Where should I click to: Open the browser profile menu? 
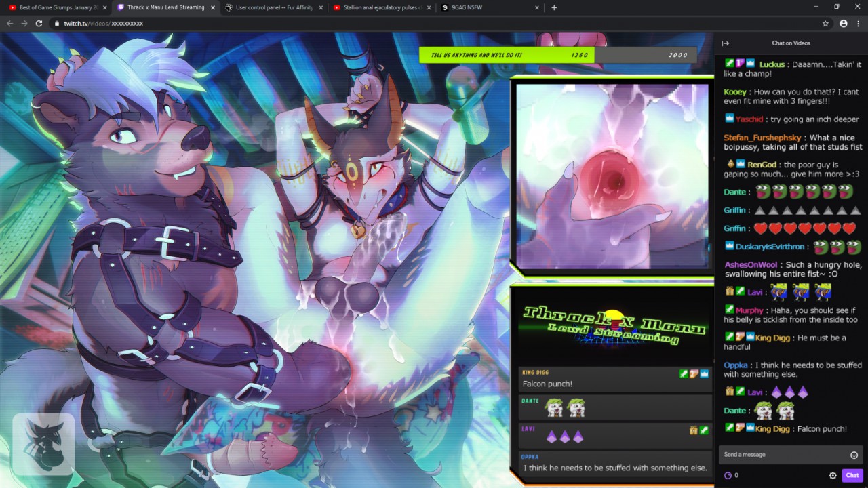pyautogui.click(x=843, y=23)
